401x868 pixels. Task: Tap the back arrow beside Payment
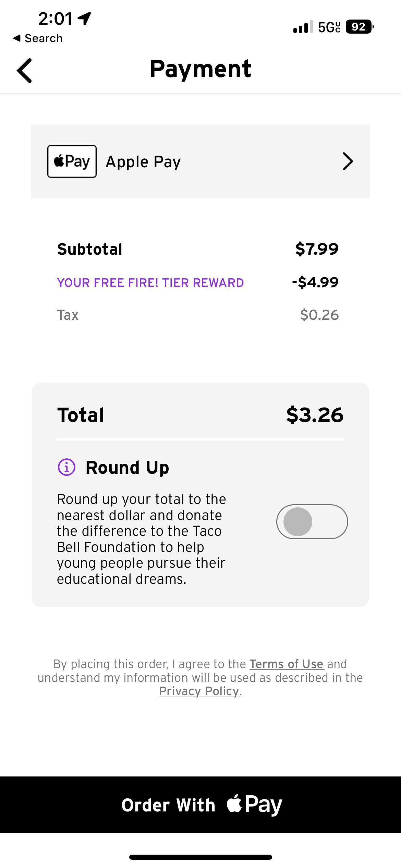tap(24, 71)
